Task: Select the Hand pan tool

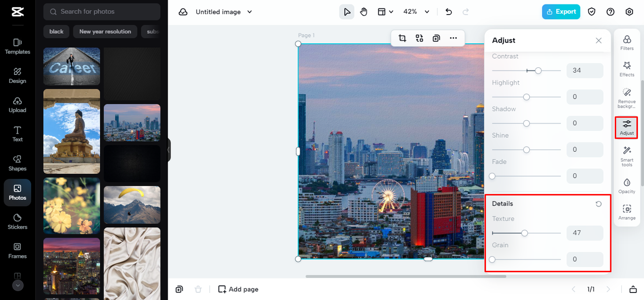Action: (x=364, y=12)
